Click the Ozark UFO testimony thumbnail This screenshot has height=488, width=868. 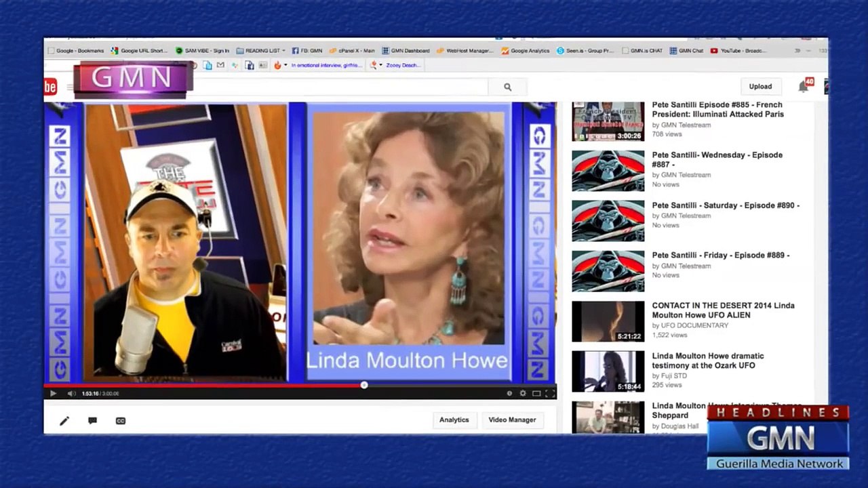tap(608, 371)
